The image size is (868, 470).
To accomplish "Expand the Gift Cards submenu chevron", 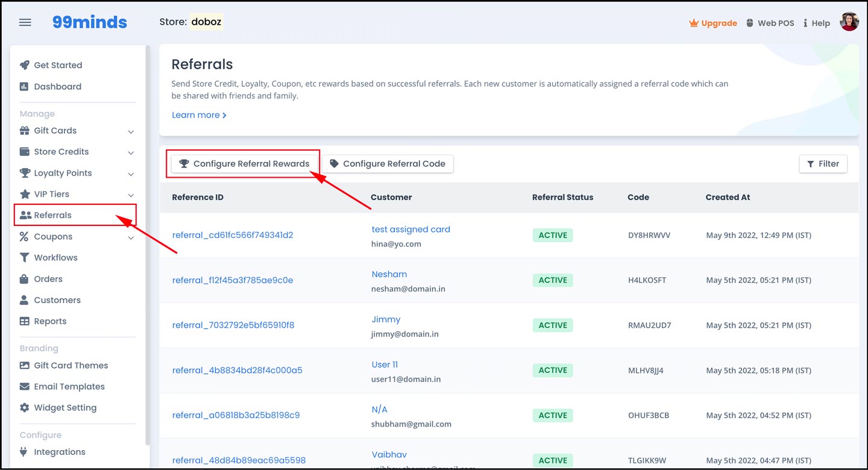I will point(131,131).
